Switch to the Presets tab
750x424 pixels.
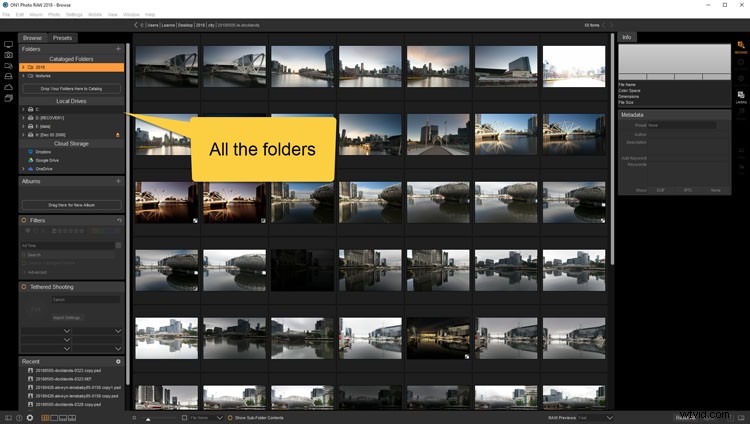62,38
